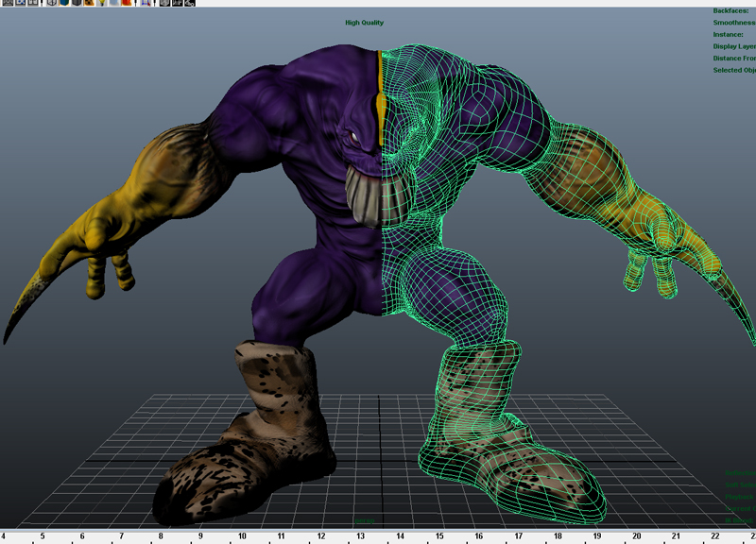Click the blue-dotted second panel toolbar icon
The image size is (756, 544).
coord(21,3)
